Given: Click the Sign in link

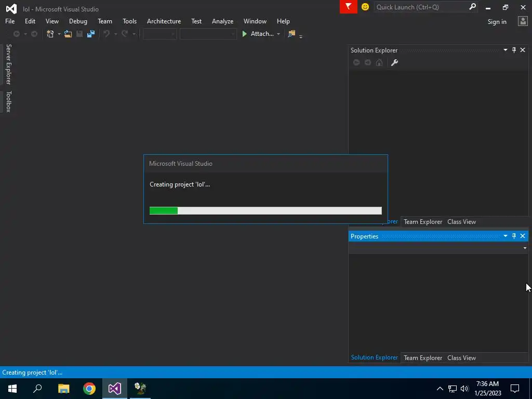Looking at the screenshot, I should tap(497, 22).
